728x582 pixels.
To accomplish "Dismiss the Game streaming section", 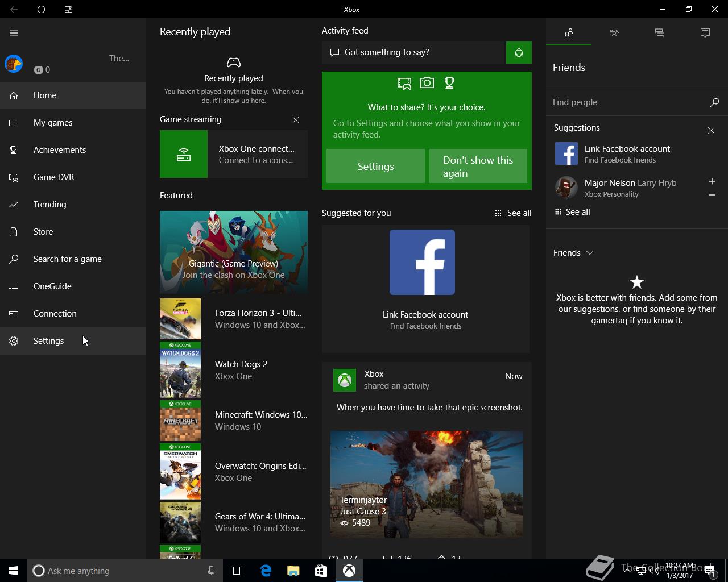I will (x=296, y=120).
